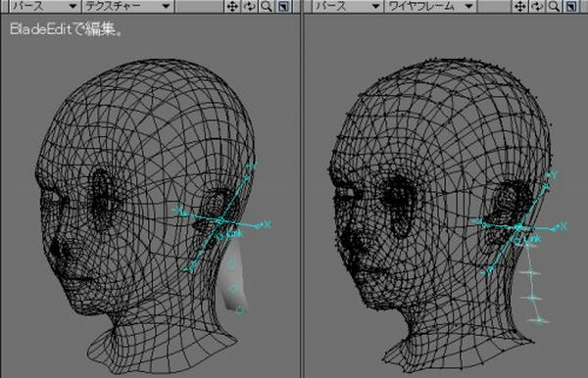Open the テクスチャー render mode dropdown
Viewport: 588px width, 378px height.
tap(127, 7)
